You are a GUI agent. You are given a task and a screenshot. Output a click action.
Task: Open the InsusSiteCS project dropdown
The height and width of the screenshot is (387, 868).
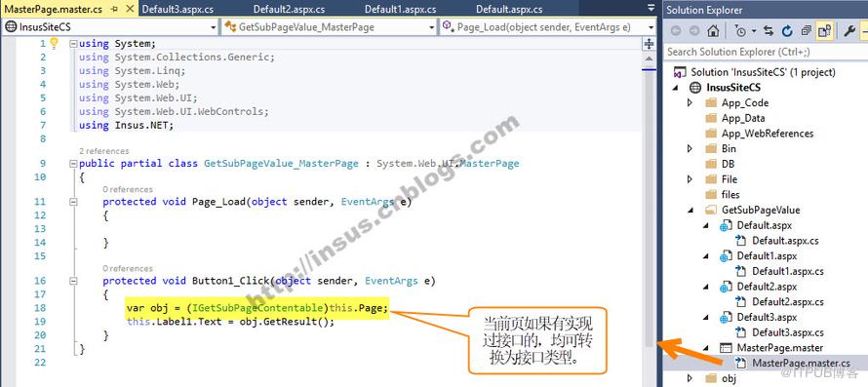(214, 27)
